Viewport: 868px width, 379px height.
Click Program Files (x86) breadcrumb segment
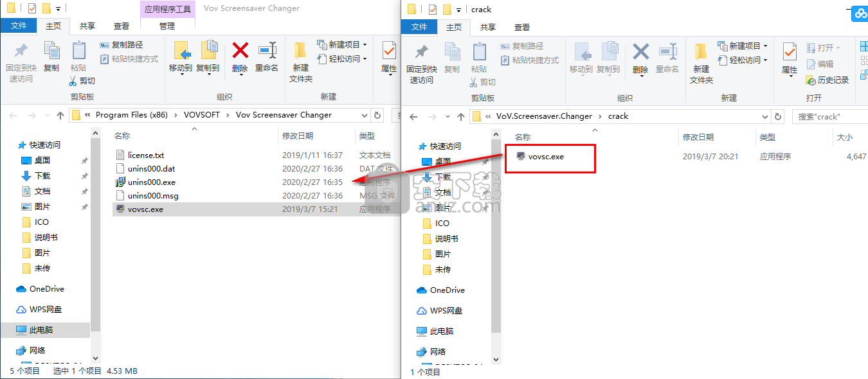point(131,115)
